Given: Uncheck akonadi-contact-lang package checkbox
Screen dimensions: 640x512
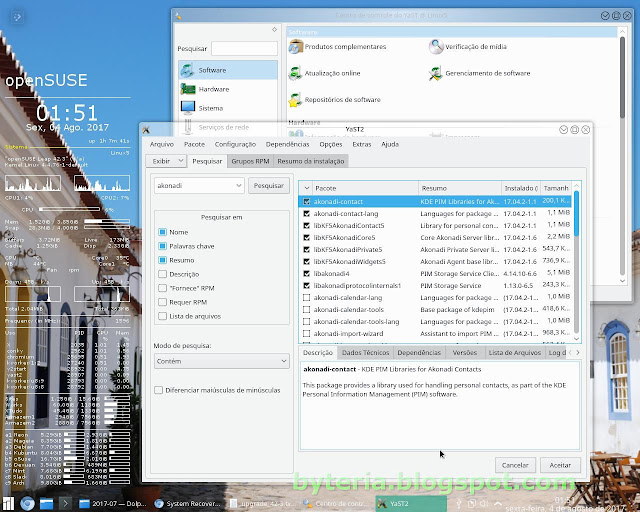Looking at the screenshot, I should [x=307, y=214].
